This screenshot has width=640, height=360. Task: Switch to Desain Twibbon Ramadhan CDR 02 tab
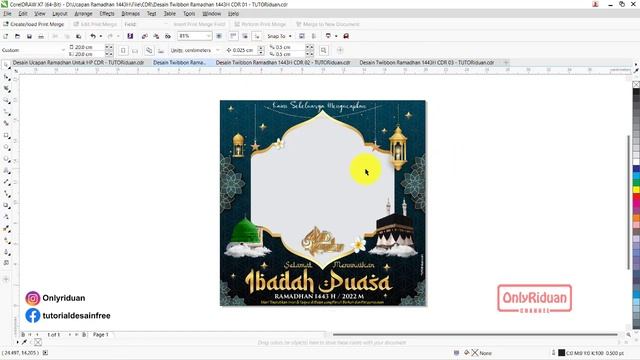(283, 62)
